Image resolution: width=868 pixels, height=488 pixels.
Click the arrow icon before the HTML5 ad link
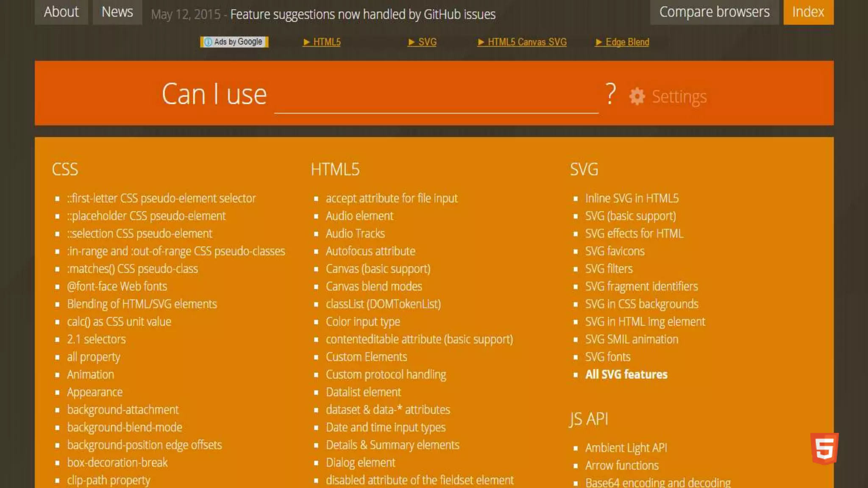pyautogui.click(x=306, y=42)
